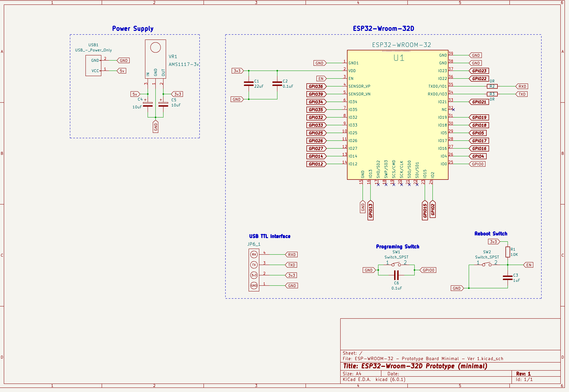Select the C4 10uF capacitor symbol

(x=148, y=104)
